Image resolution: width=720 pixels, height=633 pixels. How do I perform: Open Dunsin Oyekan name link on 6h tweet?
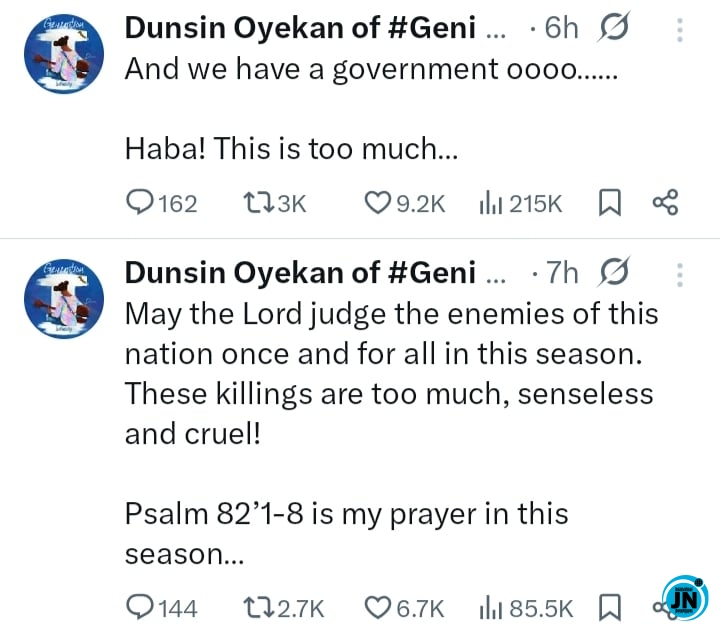(300, 29)
